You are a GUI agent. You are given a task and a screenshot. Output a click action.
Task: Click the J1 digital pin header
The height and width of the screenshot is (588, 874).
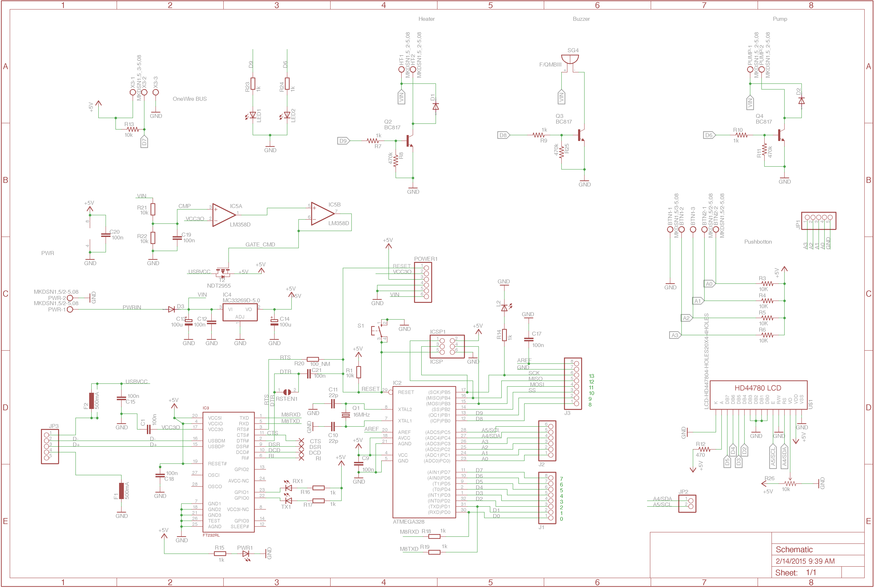[x=547, y=498]
